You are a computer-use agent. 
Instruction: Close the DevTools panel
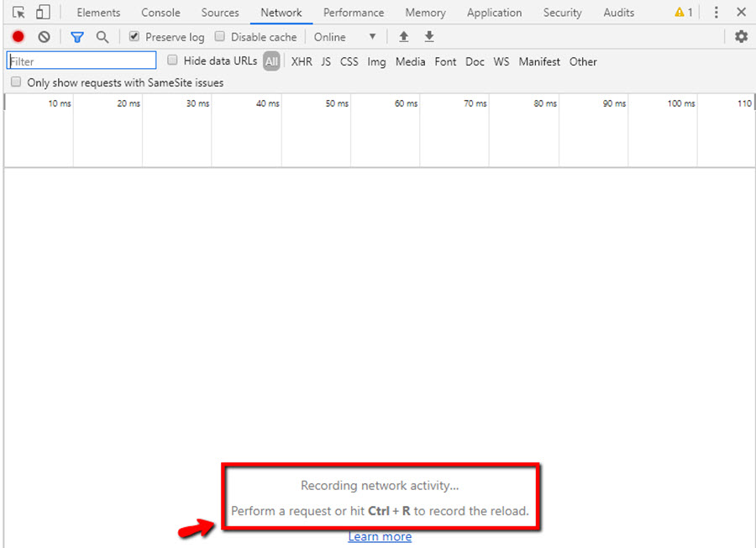coord(742,12)
